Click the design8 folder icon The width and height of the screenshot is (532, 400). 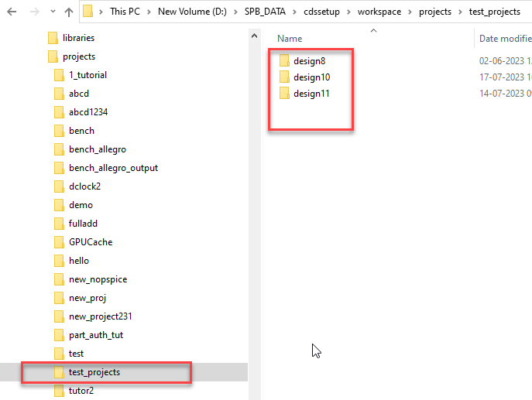[x=284, y=60]
